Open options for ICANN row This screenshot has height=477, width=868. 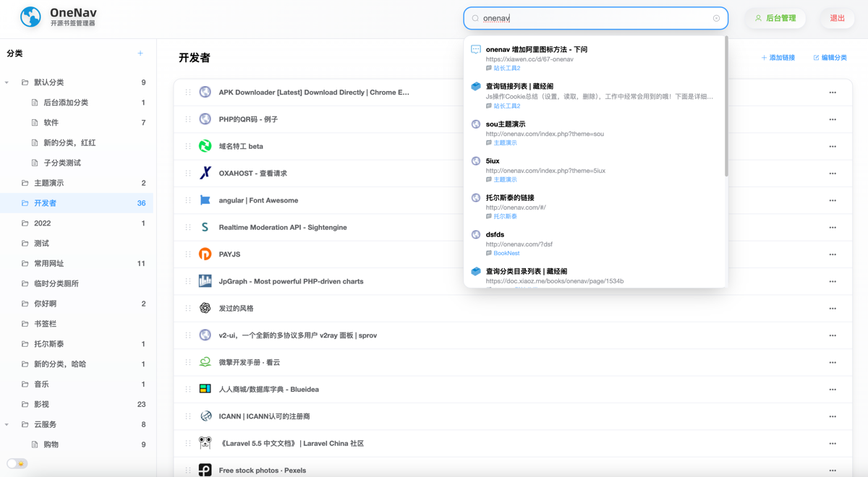(833, 416)
